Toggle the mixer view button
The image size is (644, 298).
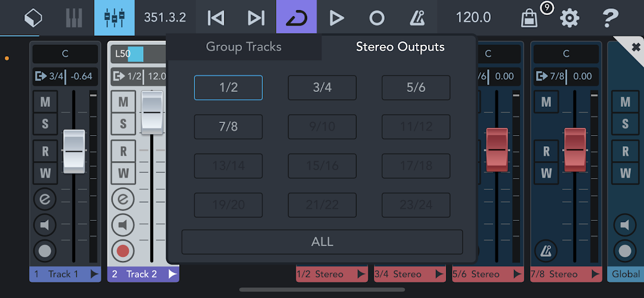[x=114, y=18]
